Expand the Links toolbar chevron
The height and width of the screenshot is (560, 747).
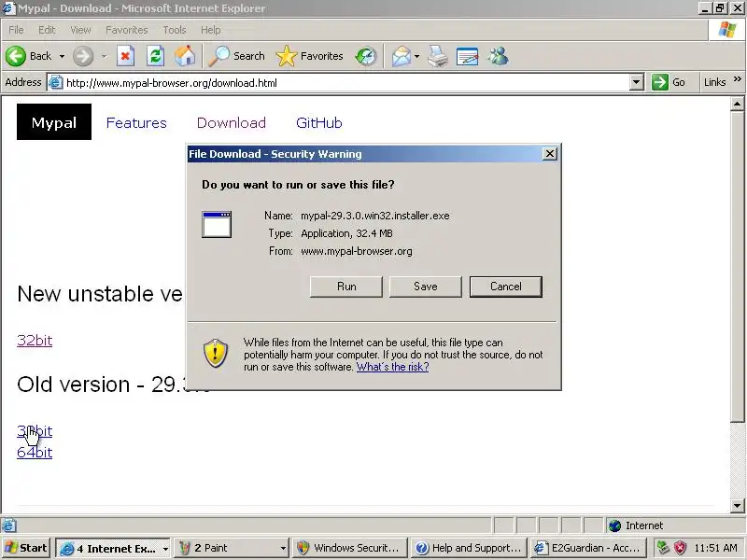[738, 79]
